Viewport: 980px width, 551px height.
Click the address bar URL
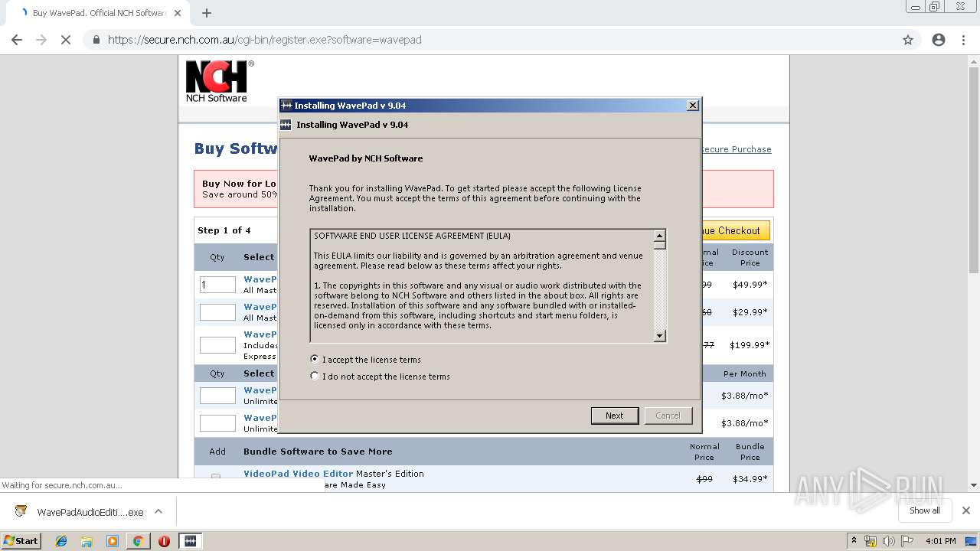click(x=265, y=40)
